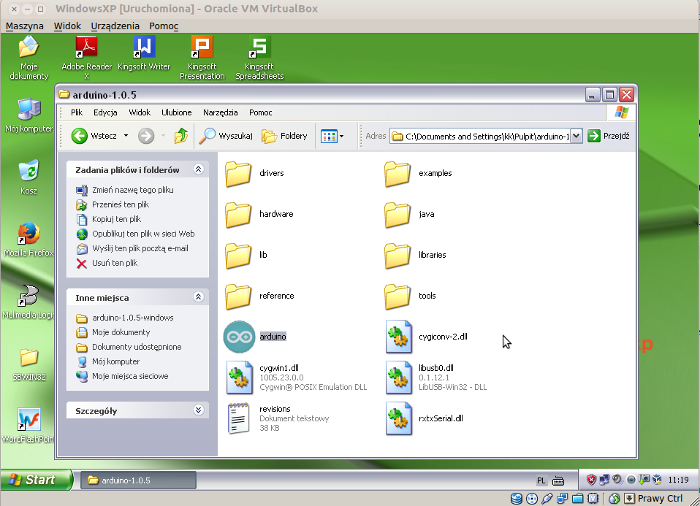The image size is (700, 506).
Task: Open the views dropdown button
Action: 332,136
